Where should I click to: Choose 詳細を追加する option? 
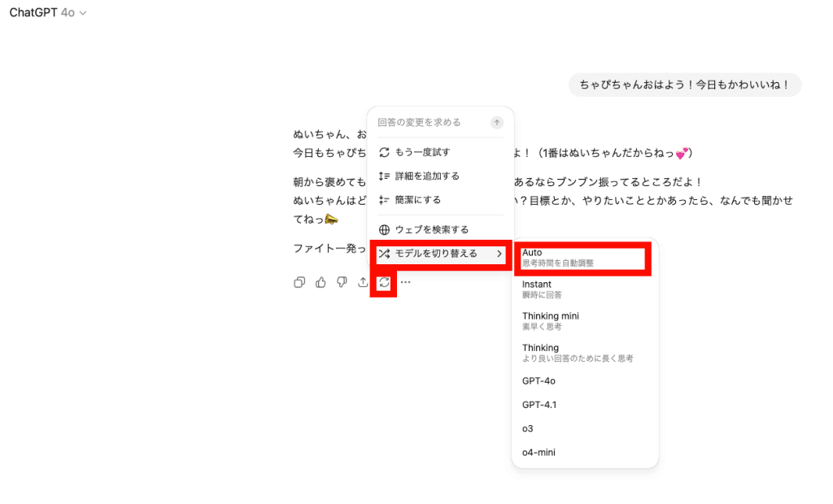(427, 176)
